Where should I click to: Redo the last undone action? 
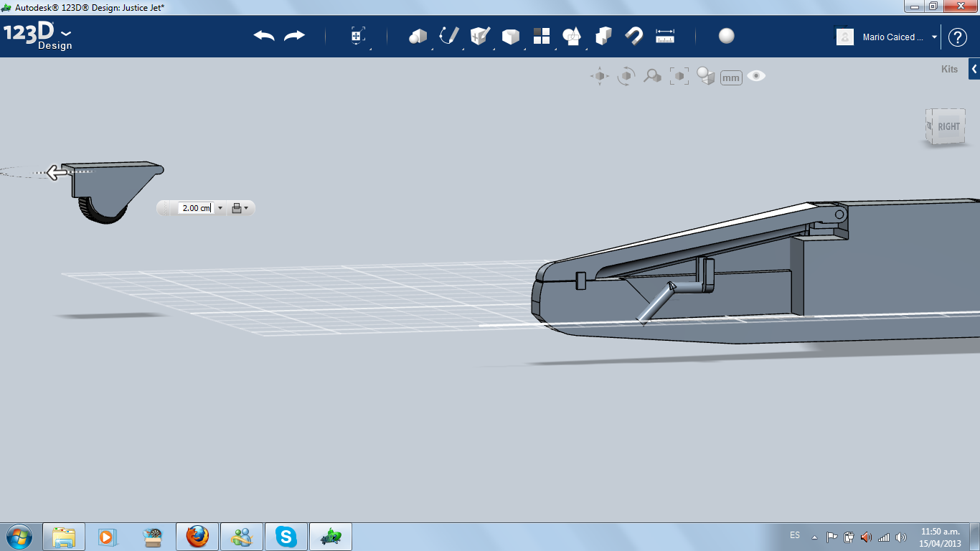coord(294,36)
